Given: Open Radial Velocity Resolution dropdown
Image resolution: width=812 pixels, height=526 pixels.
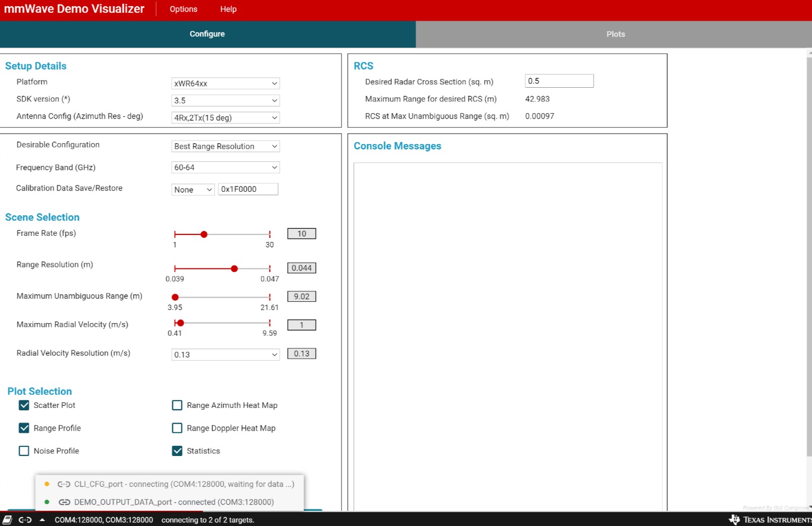Looking at the screenshot, I should point(225,355).
